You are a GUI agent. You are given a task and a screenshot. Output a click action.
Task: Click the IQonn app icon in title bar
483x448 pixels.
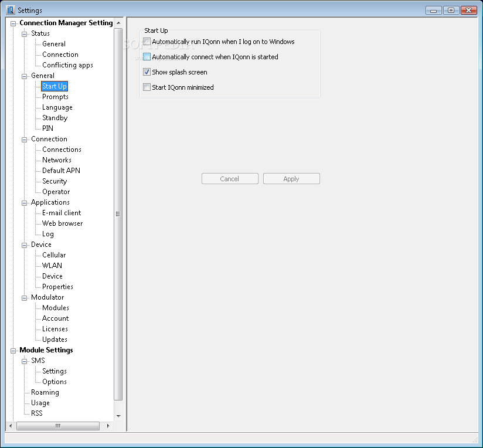[x=11, y=10]
